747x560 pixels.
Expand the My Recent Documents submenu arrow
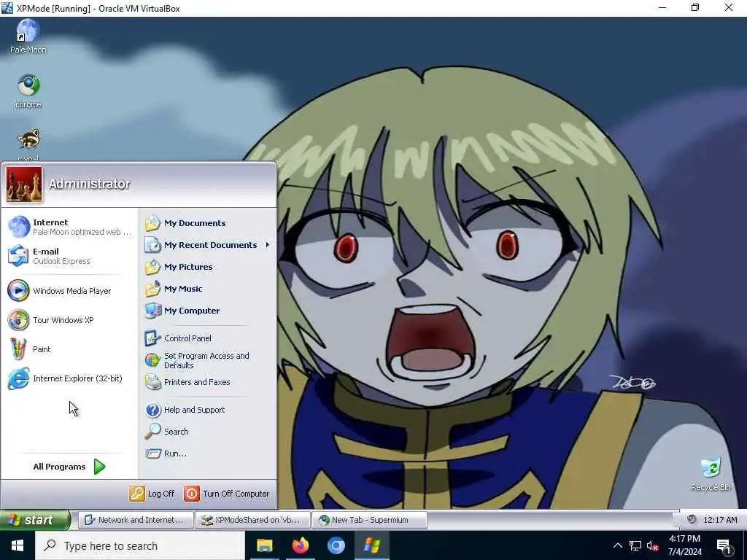[267, 245]
